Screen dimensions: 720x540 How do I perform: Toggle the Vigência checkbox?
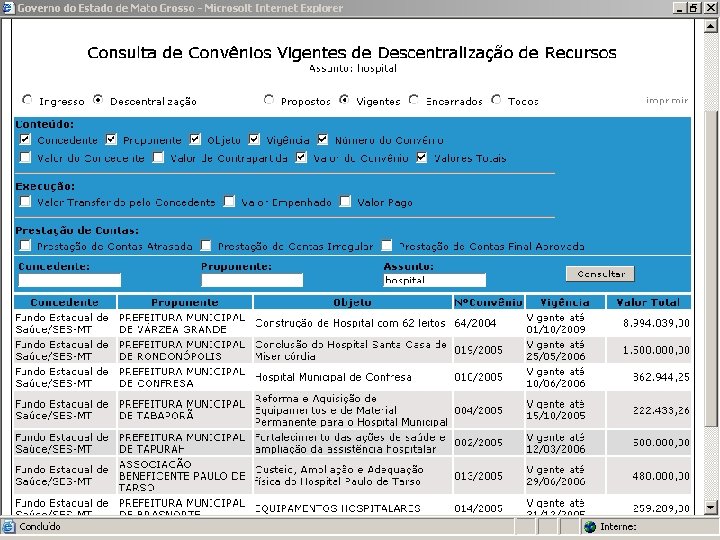point(254,139)
